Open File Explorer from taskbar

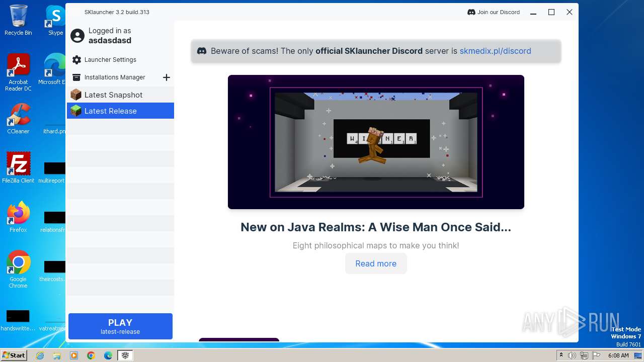coord(57,355)
